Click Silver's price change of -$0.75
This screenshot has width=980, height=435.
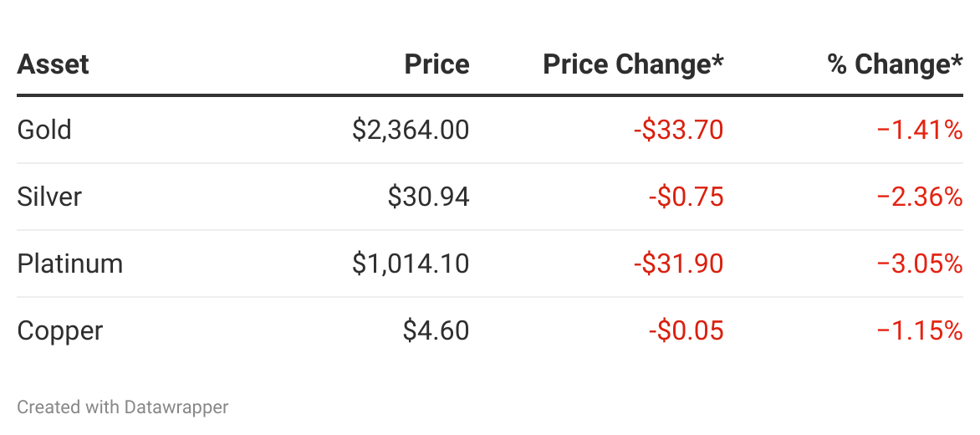[x=686, y=197]
